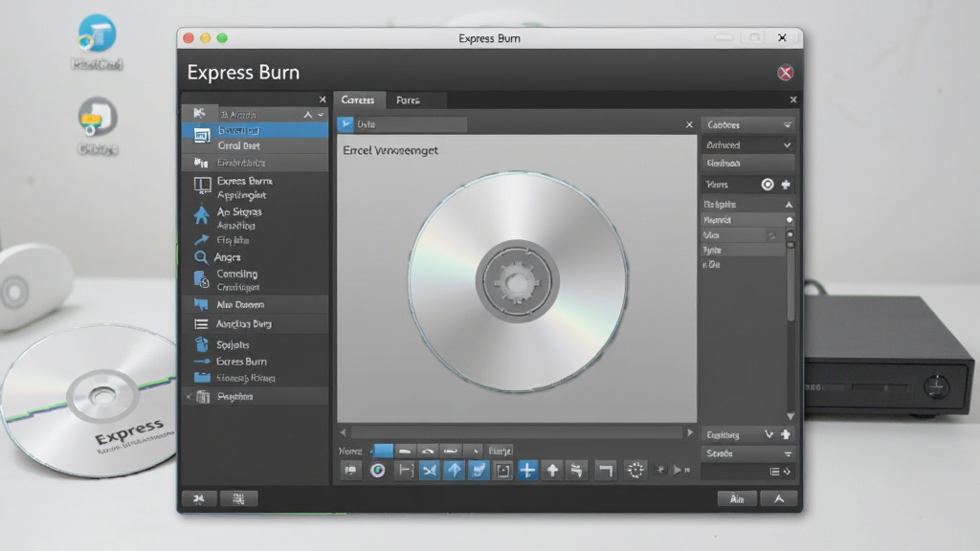Image resolution: width=980 pixels, height=551 pixels.
Task: Click the play arrow in bottom toolbar
Action: (678, 470)
